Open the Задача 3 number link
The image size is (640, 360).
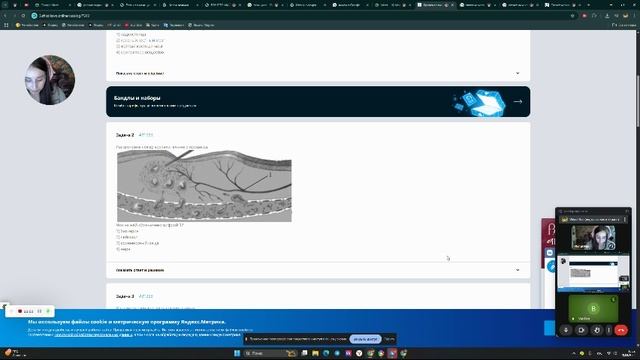[x=146, y=296]
